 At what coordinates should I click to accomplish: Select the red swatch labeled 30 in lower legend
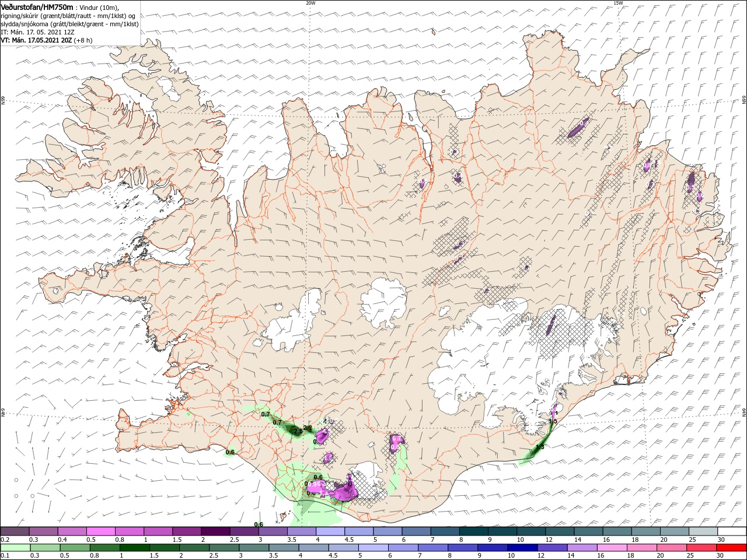pyautogui.click(x=731, y=548)
